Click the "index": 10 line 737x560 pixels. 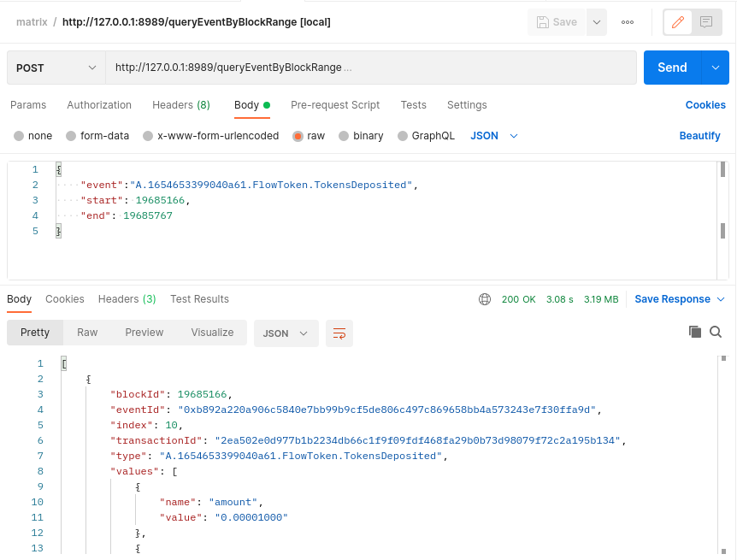(146, 425)
